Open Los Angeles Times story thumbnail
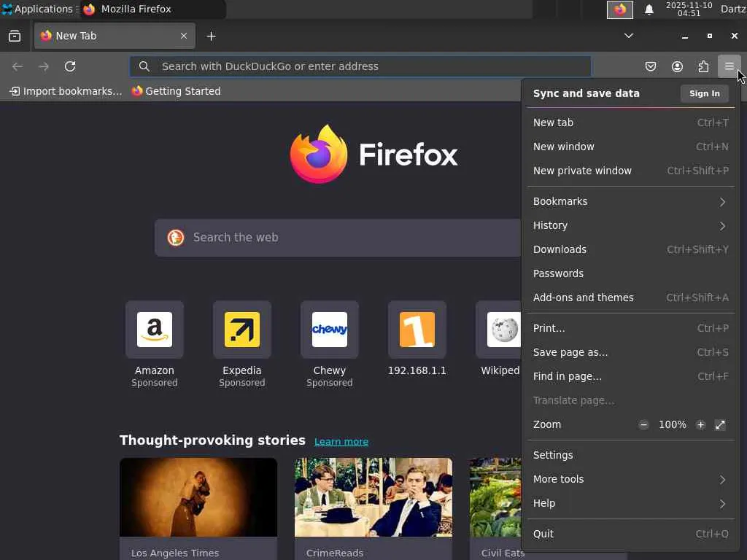Image resolution: width=747 pixels, height=560 pixels. 198,497
